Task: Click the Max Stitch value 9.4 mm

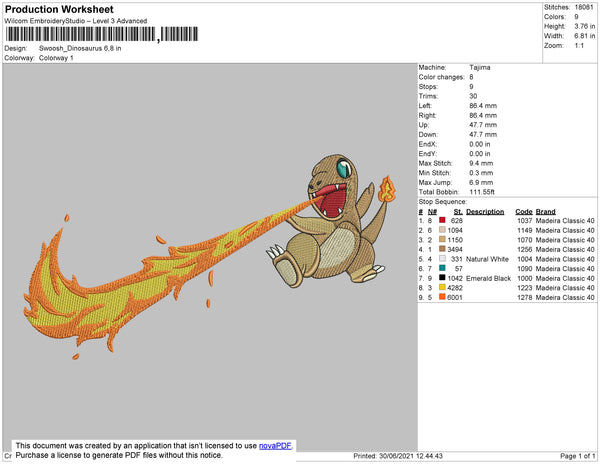Action: (x=481, y=163)
